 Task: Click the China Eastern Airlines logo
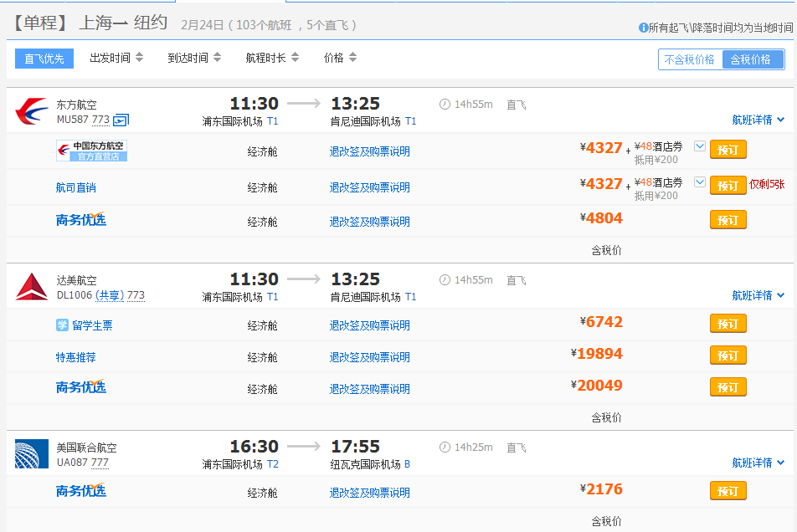pyautogui.click(x=32, y=111)
